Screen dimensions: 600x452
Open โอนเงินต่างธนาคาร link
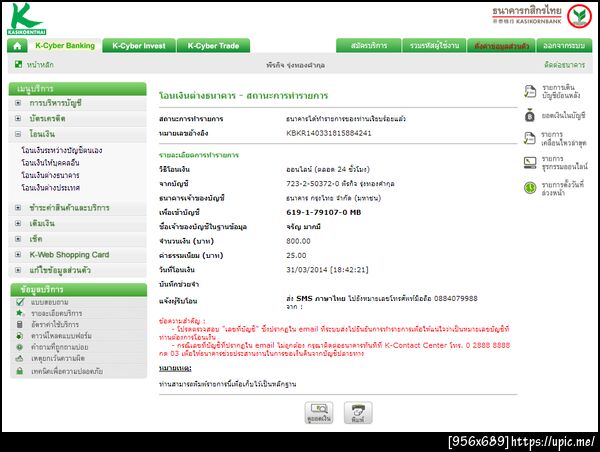click(x=51, y=175)
